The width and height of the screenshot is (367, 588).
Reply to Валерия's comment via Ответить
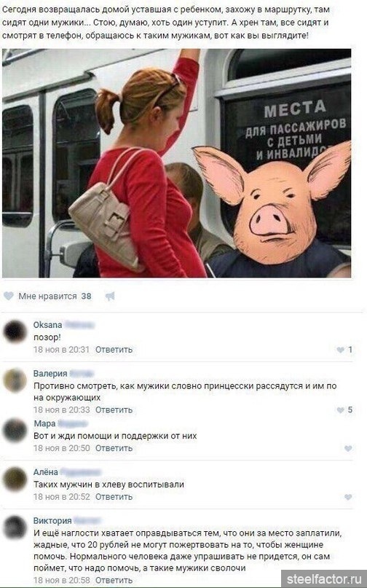tap(114, 410)
